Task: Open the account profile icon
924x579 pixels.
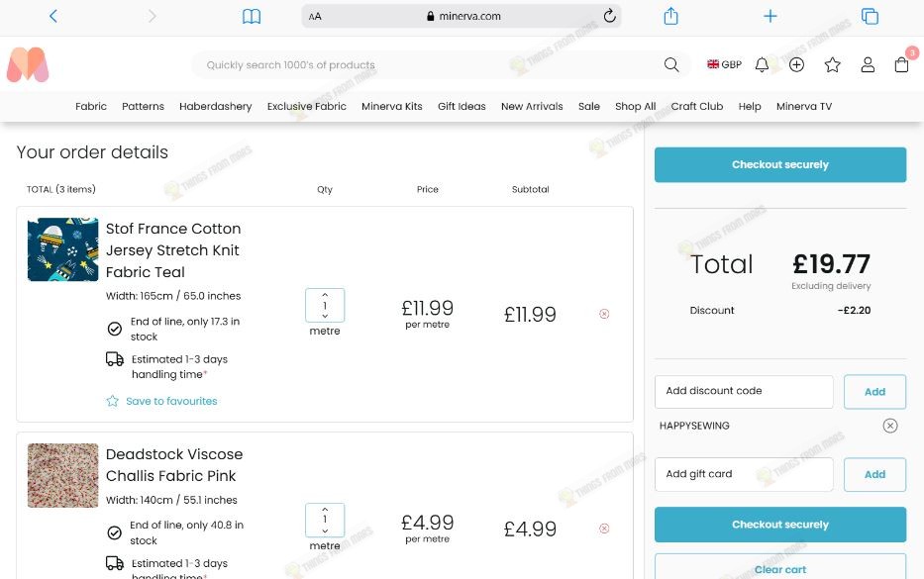Action: coord(868,64)
